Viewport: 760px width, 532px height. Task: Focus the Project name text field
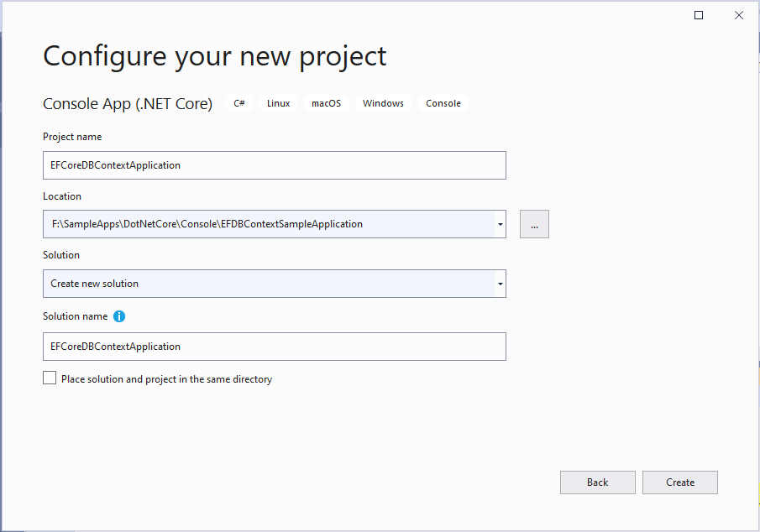tap(275, 165)
